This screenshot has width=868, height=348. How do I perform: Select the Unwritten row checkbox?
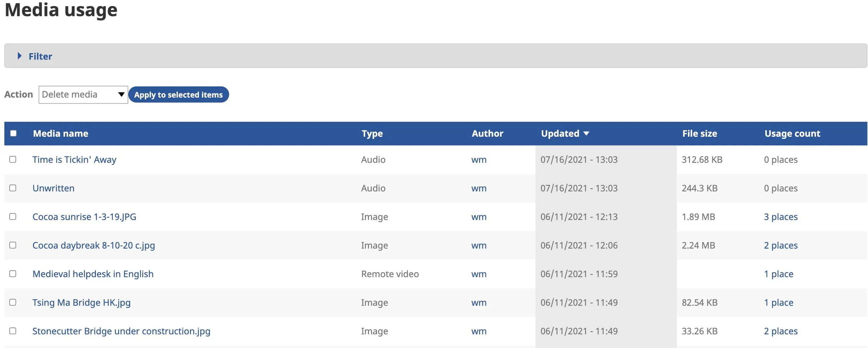point(13,188)
